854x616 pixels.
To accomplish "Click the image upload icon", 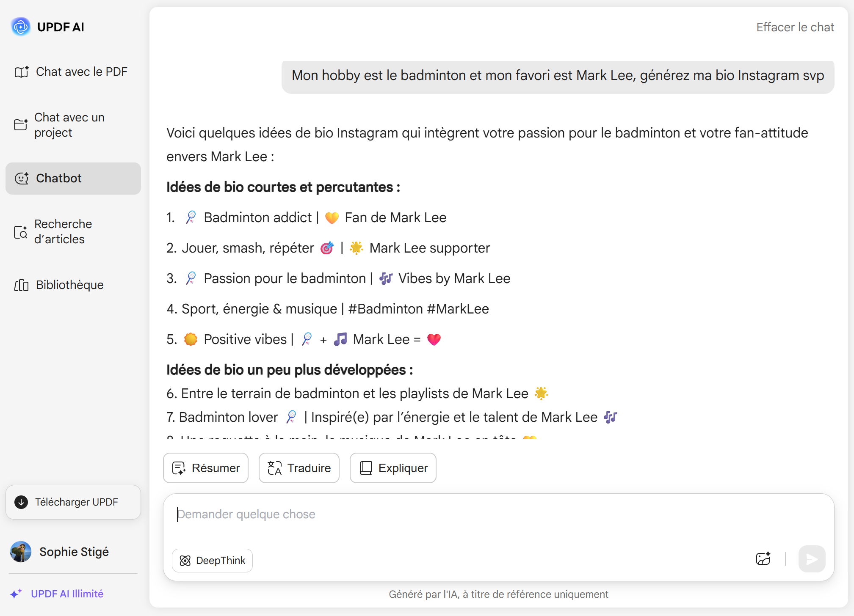I will coord(763,559).
